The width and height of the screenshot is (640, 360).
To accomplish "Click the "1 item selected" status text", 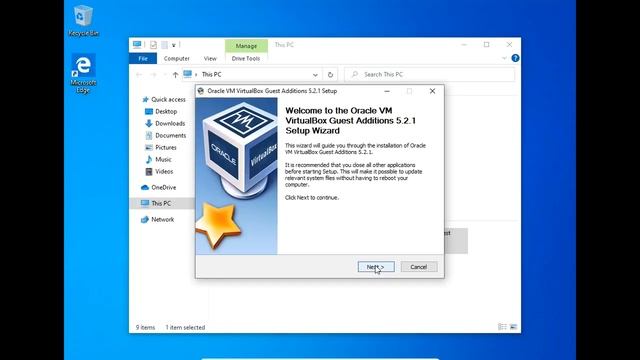I will click(x=185, y=327).
